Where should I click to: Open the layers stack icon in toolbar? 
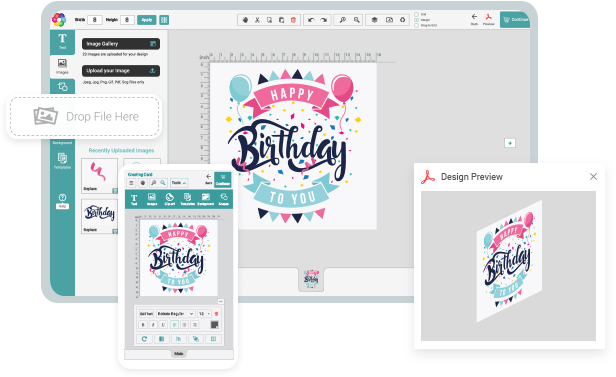(374, 20)
